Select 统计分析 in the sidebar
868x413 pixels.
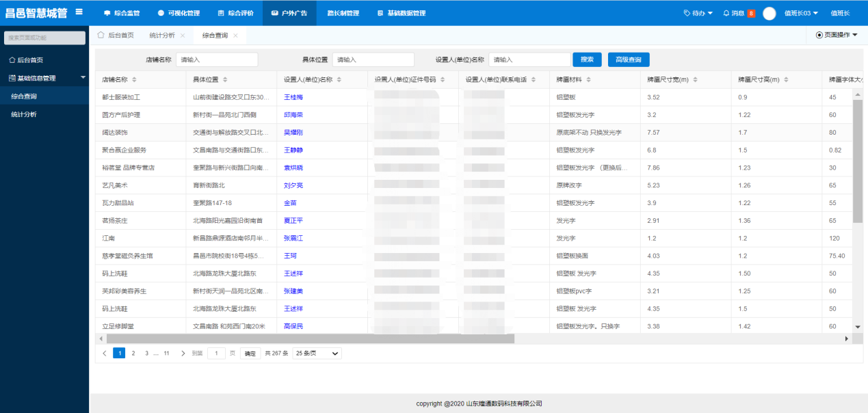pos(44,114)
